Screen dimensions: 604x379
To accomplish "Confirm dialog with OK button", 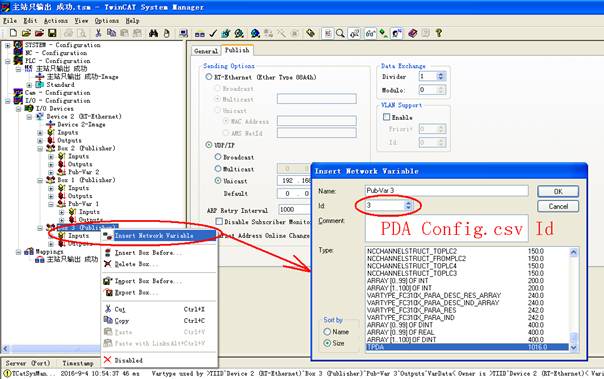I will click(558, 191).
